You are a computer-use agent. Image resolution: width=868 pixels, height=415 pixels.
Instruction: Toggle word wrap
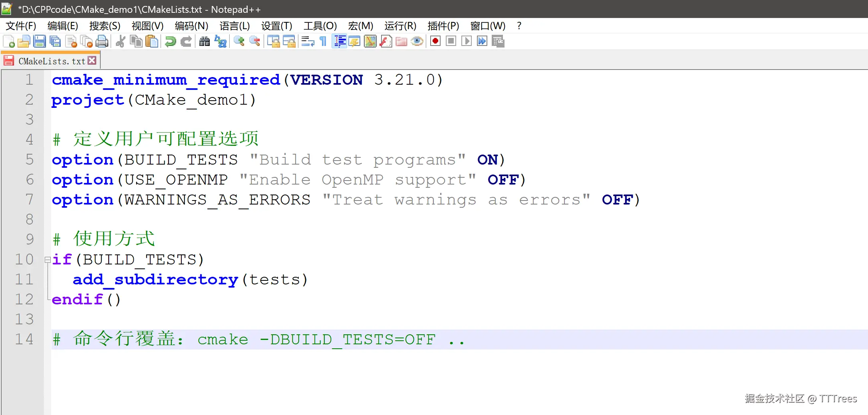308,41
